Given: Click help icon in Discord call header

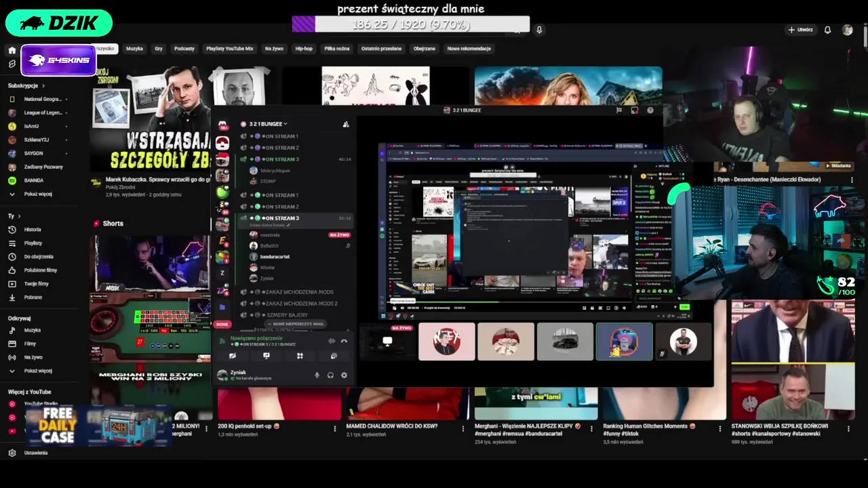Looking at the screenshot, I should [x=650, y=110].
